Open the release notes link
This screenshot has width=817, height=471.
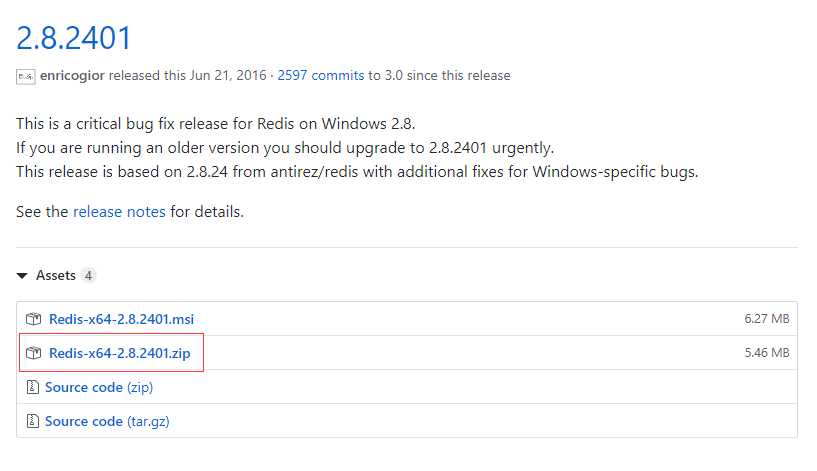[119, 212]
